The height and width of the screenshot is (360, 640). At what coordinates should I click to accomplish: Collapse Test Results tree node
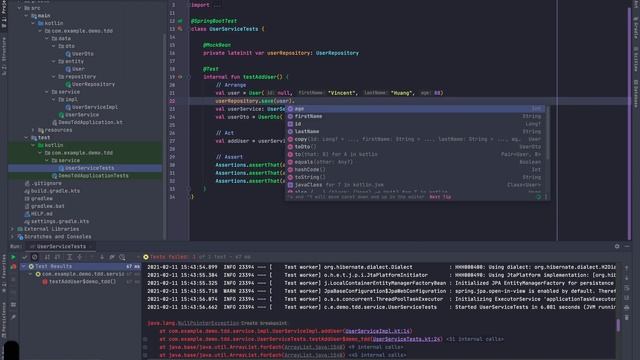(x=24, y=266)
